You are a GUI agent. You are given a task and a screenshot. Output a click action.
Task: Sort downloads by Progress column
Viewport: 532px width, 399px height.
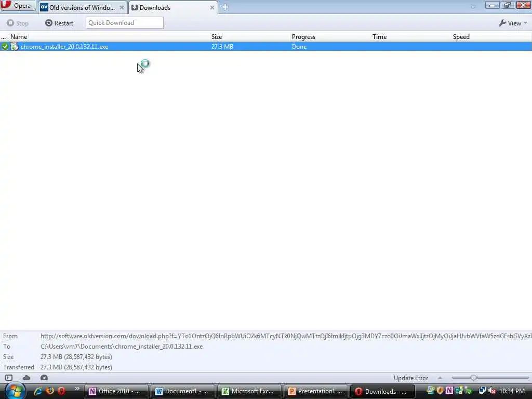303,37
